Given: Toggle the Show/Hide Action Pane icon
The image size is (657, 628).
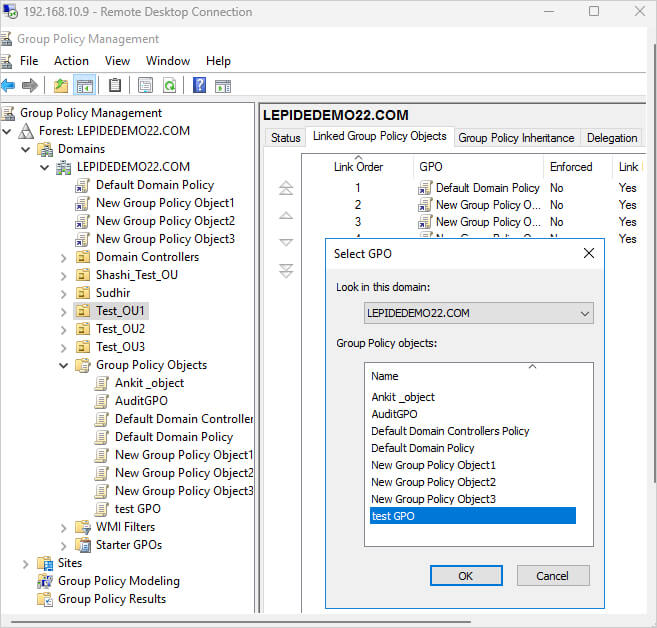Looking at the screenshot, I should pyautogui.click(x=223, y=86).
